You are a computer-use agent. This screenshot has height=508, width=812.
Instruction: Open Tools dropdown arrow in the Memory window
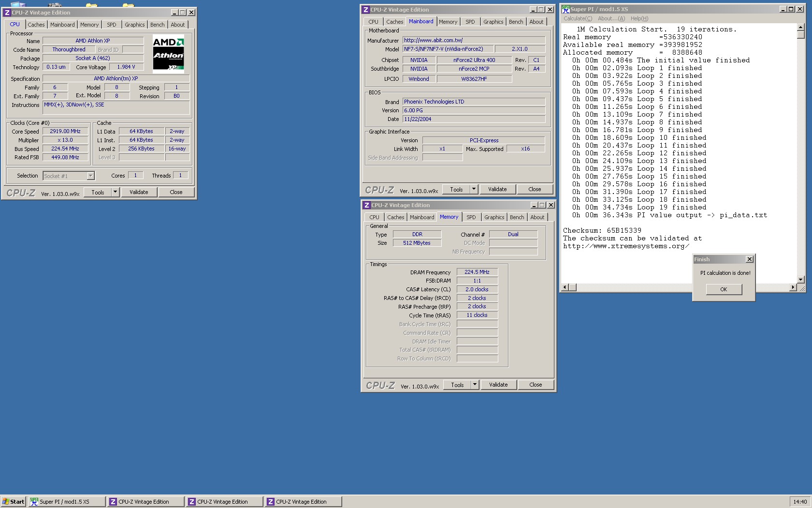(475, 385)
